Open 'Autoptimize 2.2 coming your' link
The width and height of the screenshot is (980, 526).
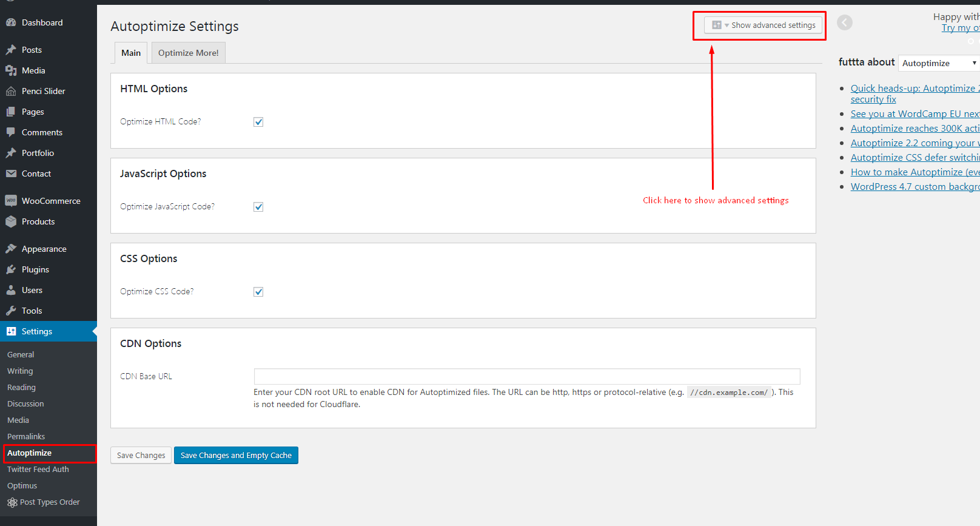[x=915, y=143]
